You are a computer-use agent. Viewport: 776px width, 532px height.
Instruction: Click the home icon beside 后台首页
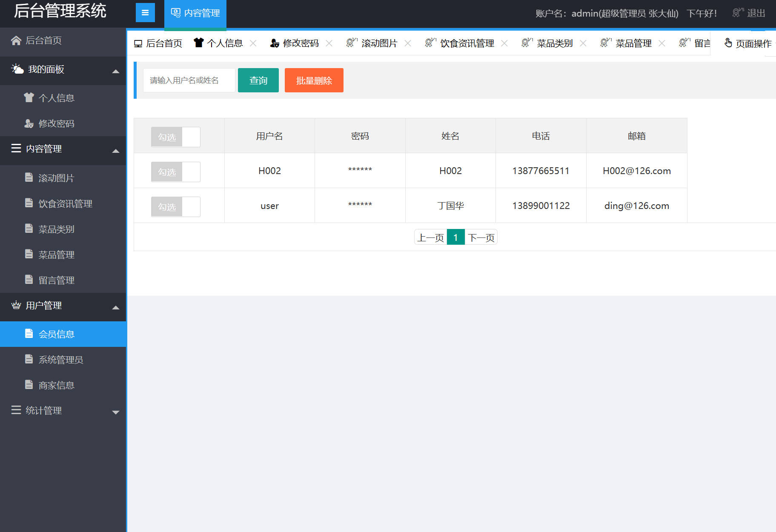click(x=16, y=40)
